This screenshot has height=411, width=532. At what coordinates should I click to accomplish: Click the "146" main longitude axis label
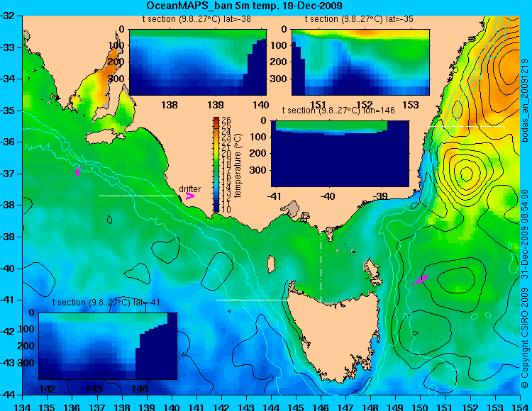[x=321, y=407]
